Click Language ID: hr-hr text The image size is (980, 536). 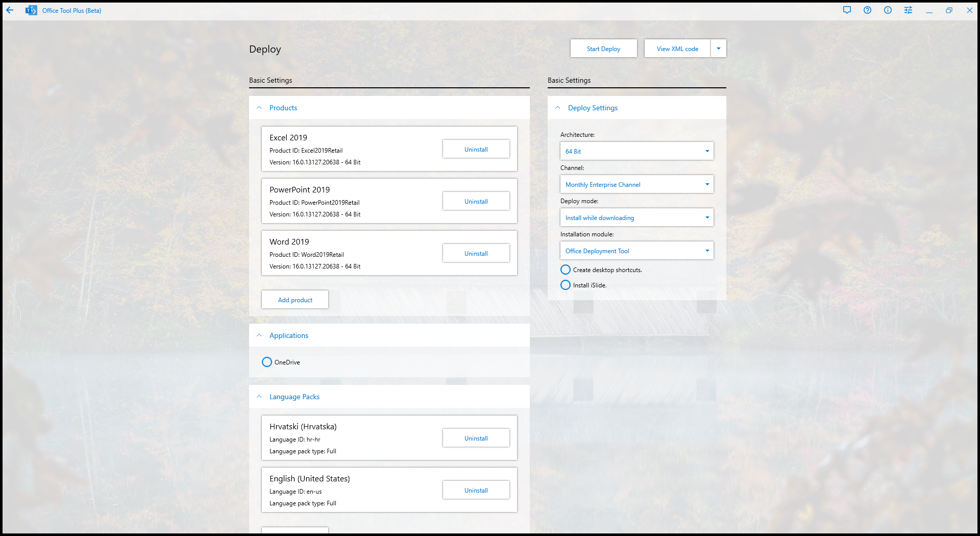[x=295, y=440]
